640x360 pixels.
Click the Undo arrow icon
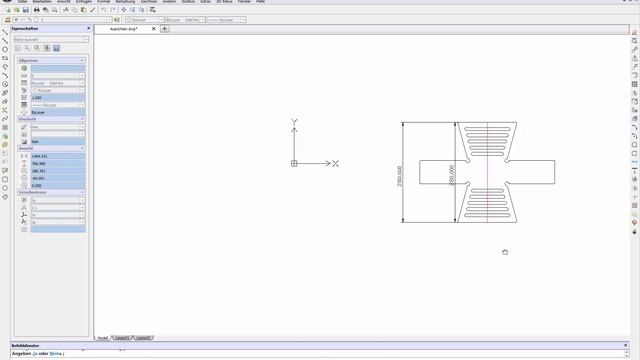click(x=104, y=10)
